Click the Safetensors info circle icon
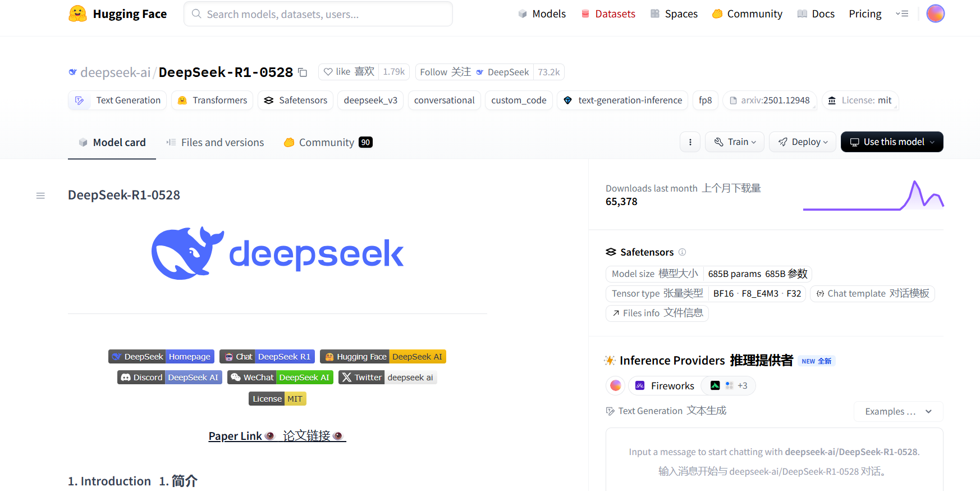 [x=682, y=252]
